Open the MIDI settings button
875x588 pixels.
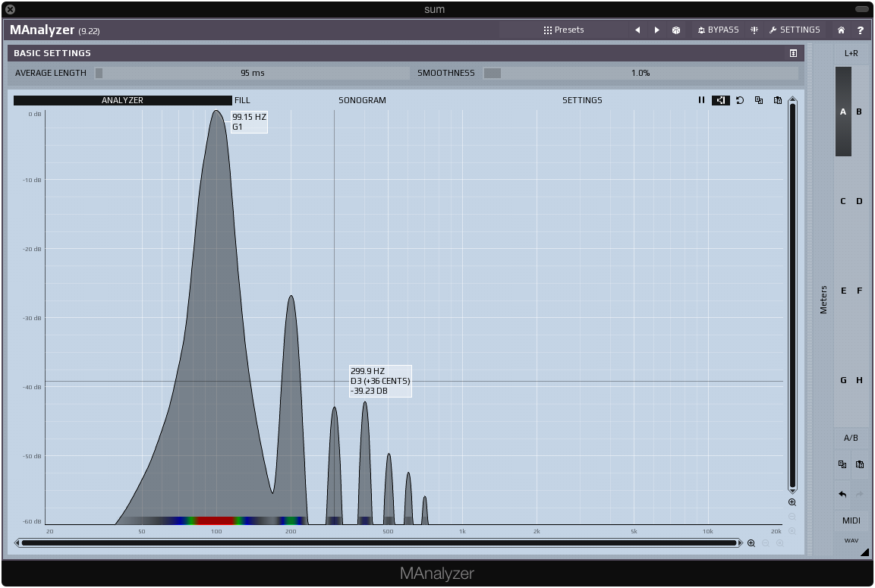coord(851,520)
